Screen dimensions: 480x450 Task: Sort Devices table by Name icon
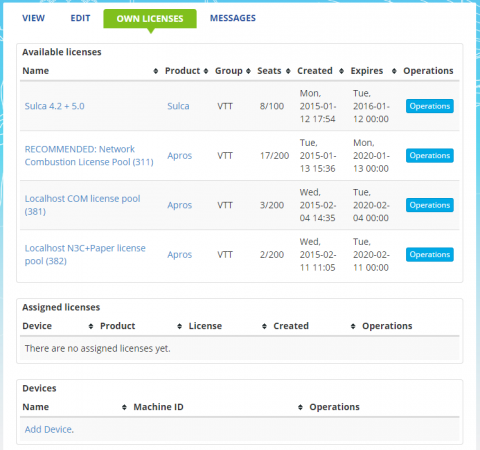click(x=124, y=407)
